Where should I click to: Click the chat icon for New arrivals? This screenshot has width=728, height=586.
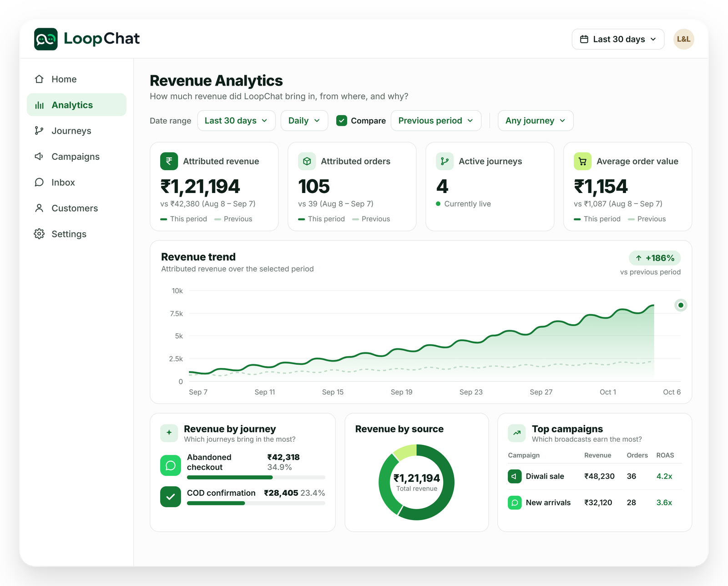515,503
